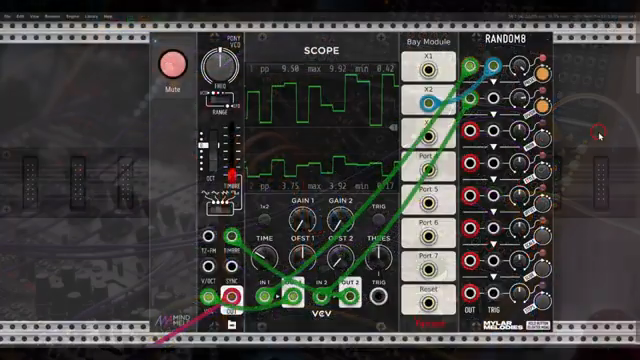Flip the Pony VCO waveform selector switch
The image size is (640, 360).
coord(220,209)
